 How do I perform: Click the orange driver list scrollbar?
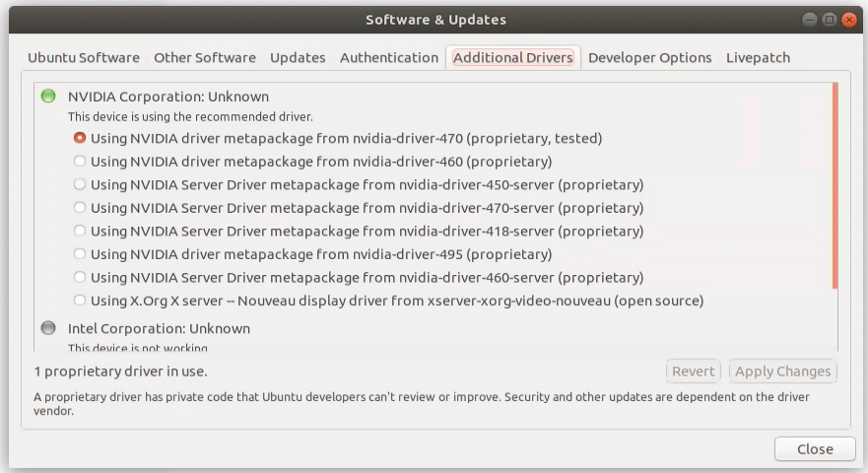(835, 185)
